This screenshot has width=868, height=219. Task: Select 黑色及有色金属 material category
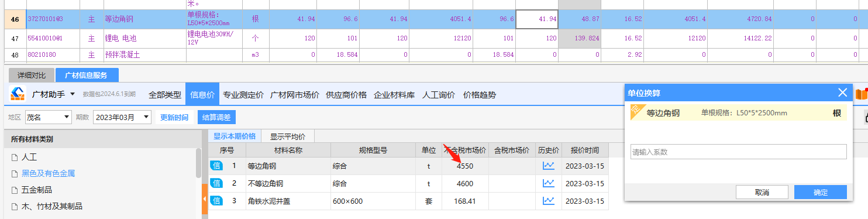pos(49,173)
